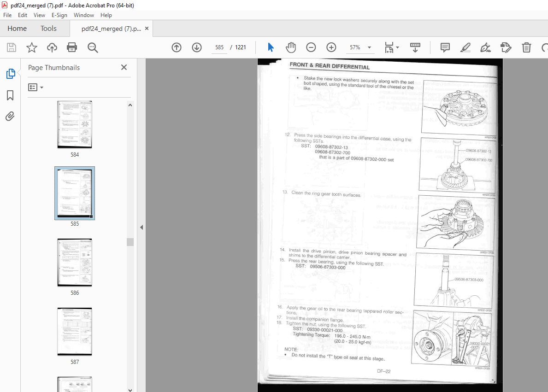This screenshot has width=548, height=392.
Task: Switch to the Tools tab
Action: click(x=48, y=29)
